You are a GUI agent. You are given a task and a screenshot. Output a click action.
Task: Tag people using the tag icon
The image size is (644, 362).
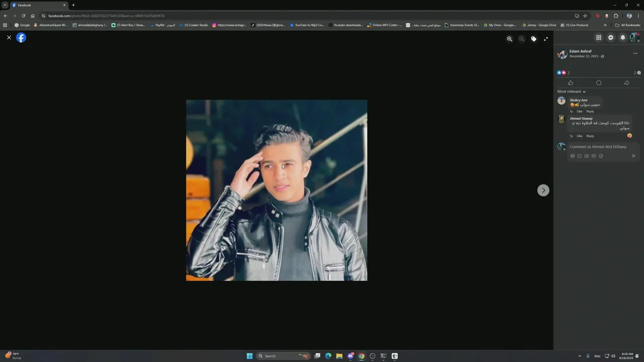point(534,39)
